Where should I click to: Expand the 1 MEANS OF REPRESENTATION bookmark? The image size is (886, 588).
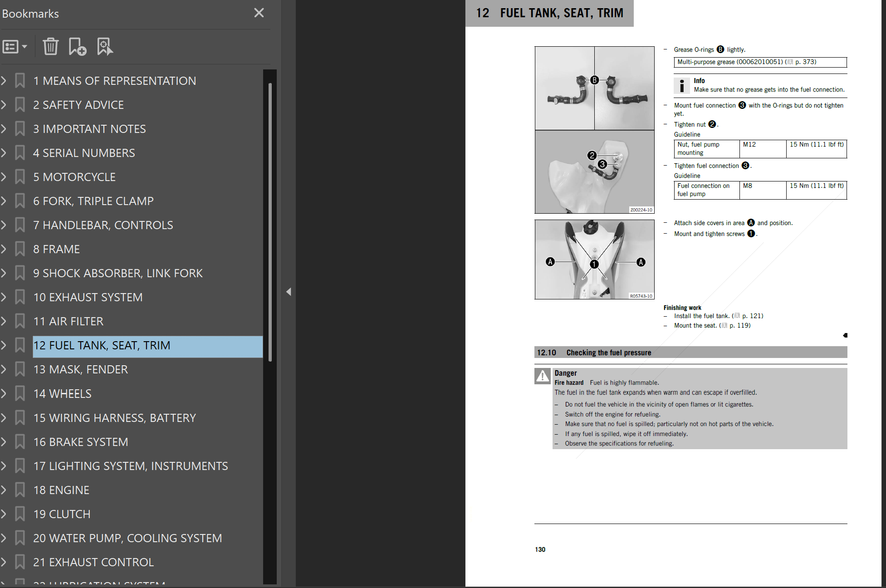point(4,81)
